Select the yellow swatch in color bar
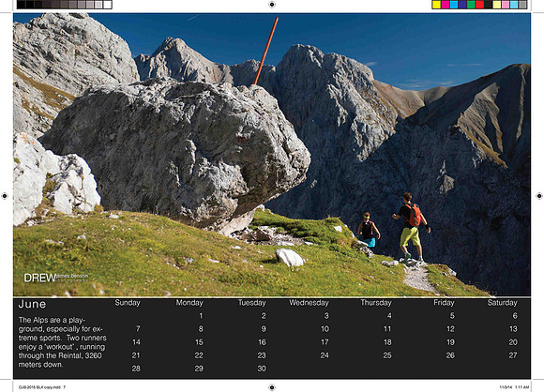This screenshot has width=544, height=392. [436, 5]
